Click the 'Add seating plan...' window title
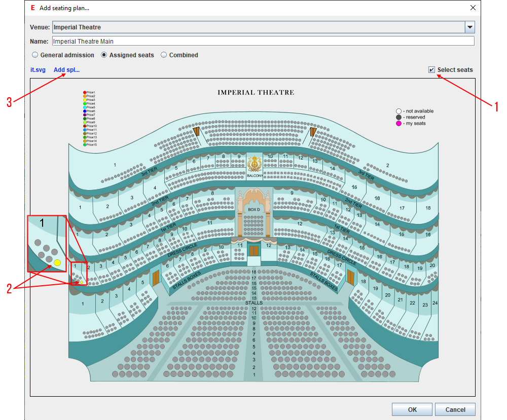This screenshot has width=507, height=420. [x=64, y=8]
